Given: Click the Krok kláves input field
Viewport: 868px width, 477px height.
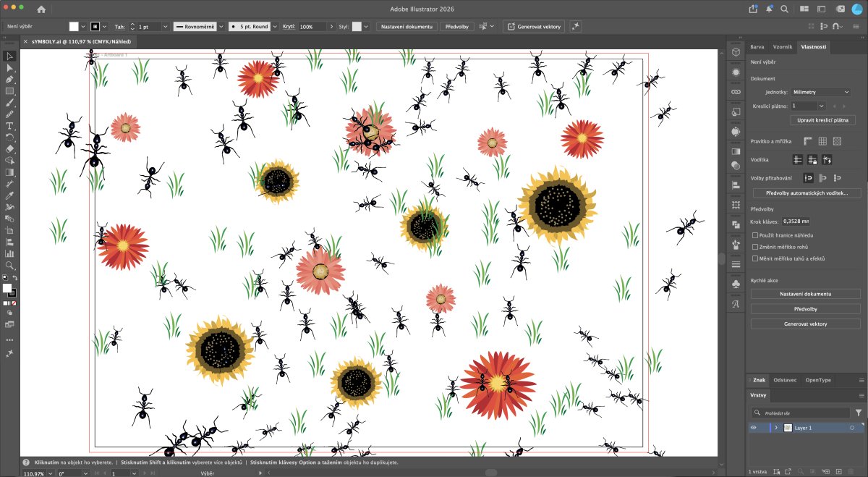Looking at the screenshot, I should [x=796, y=221].
